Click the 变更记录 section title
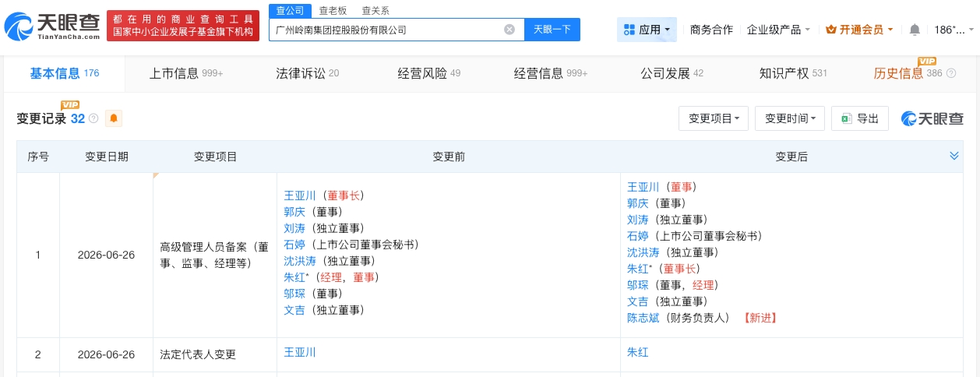 point(41,118)
